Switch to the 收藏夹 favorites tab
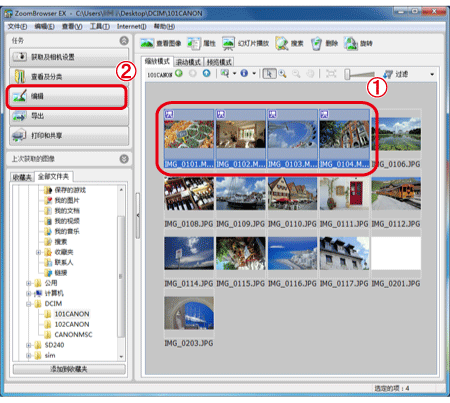Viewport: 450px width, 403px height. (22, 177)
